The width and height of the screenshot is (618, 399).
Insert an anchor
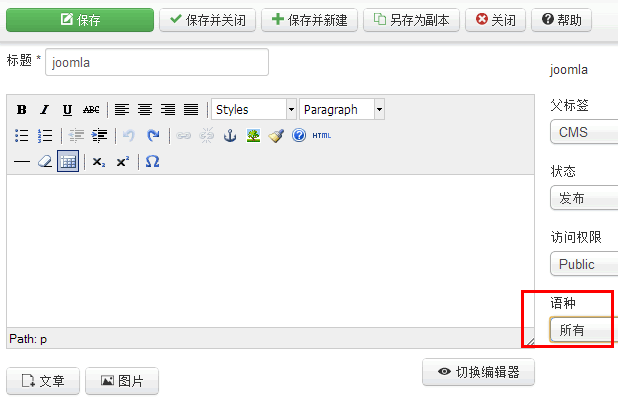[230, 136]
